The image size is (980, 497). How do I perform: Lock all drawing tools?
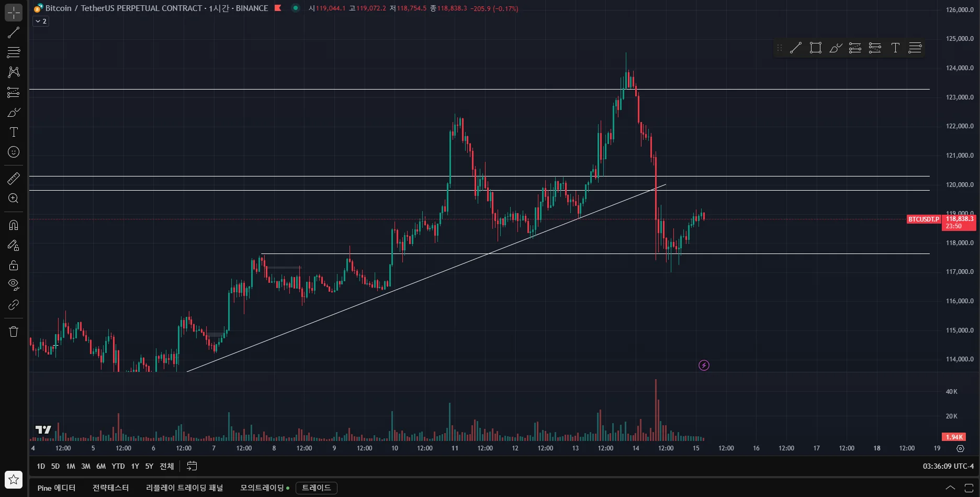click(x=14, y=265)
